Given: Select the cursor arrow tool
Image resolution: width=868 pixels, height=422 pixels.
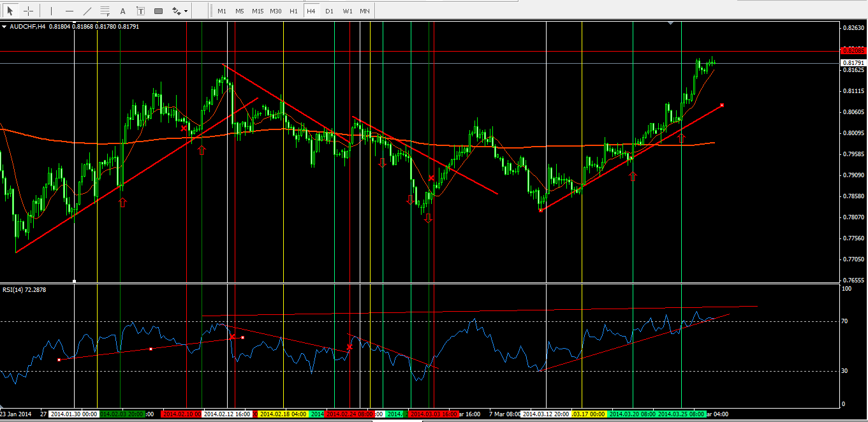Looking at the screenshot, I should 11,11.
